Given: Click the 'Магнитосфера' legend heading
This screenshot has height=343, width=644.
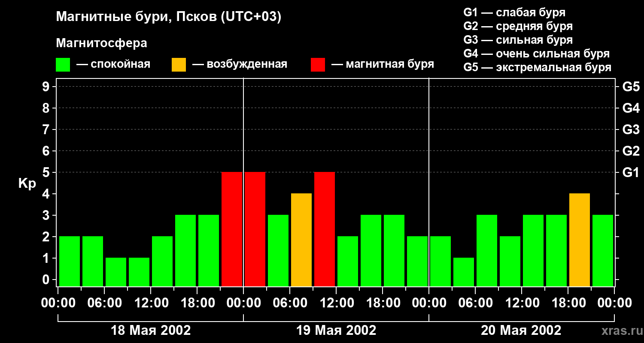Looking at the screenshot, I should (x=101, y=43).
